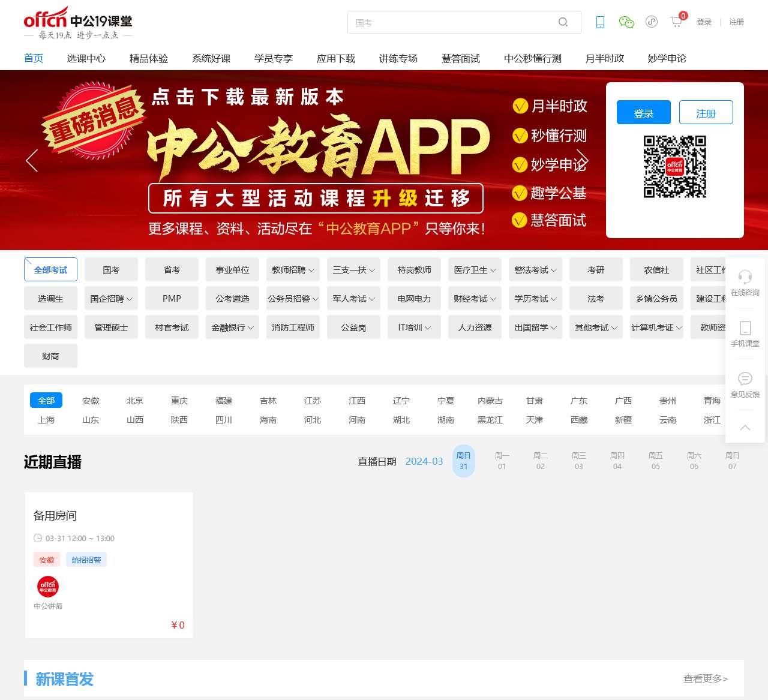Open the 妙学申论 navigation tab
768x700 pixels.
pyautogui.click(x=667, y=58)
